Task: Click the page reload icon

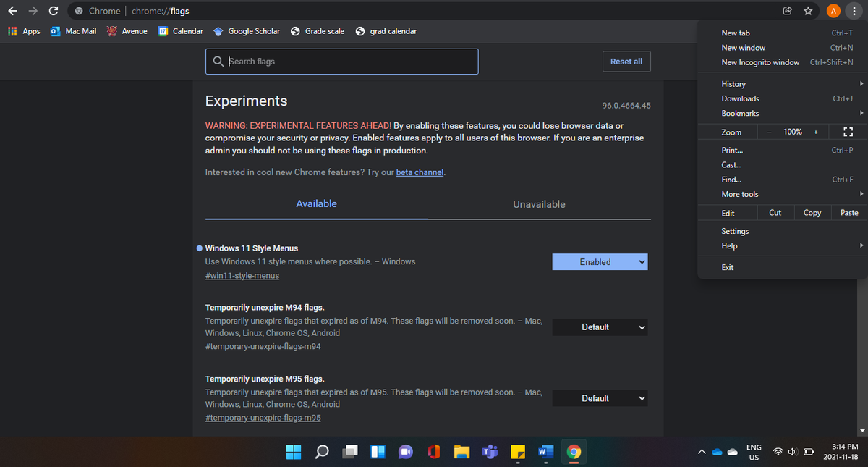Action: pos(53,10)
